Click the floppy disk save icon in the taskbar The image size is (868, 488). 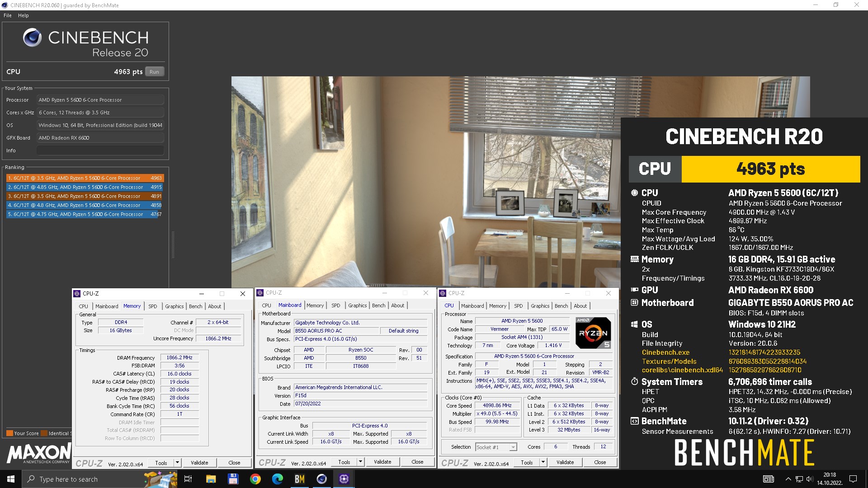(233, 479)
